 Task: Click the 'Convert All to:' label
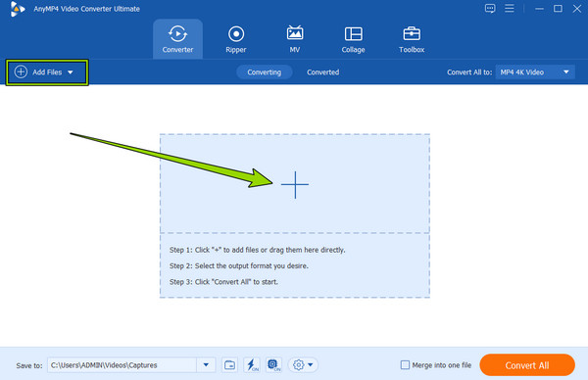(469, 72)
